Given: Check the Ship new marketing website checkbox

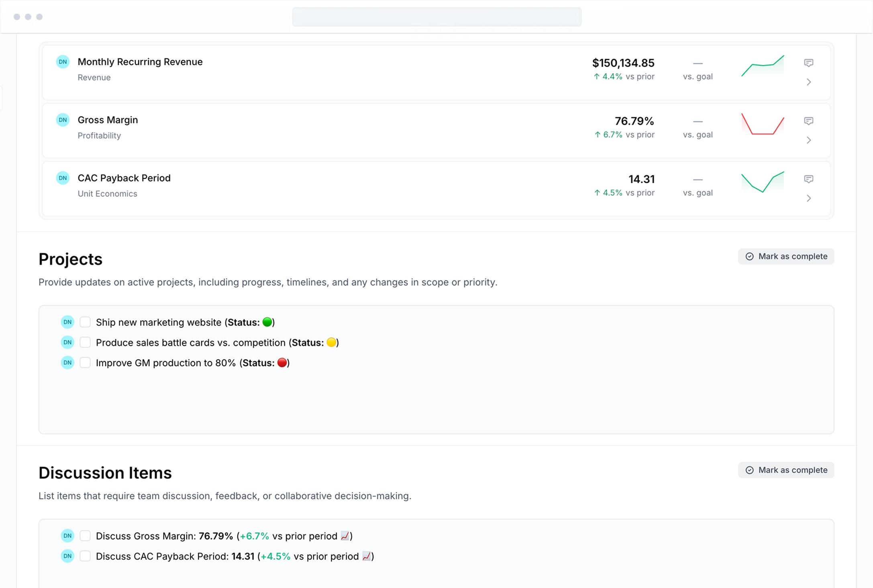Looking at the screenshot, I should tap(85, 322).
